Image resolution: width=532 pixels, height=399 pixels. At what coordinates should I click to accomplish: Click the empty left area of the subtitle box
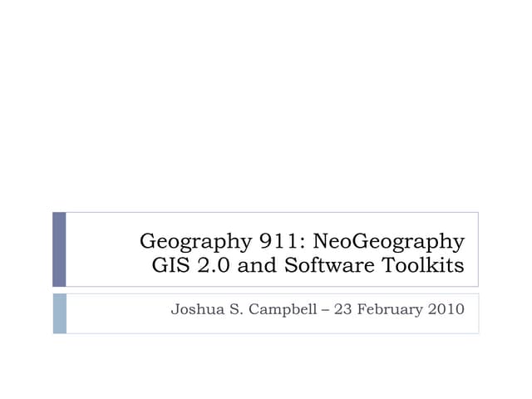108,313
